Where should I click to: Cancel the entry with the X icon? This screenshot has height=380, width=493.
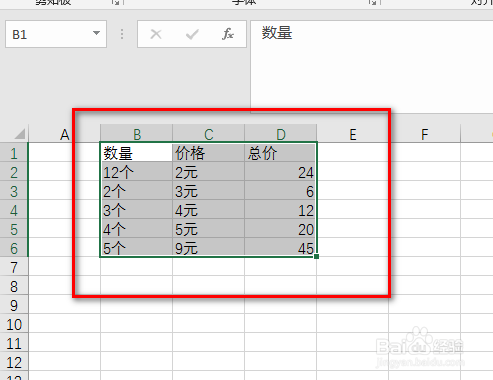click(156, 34)
